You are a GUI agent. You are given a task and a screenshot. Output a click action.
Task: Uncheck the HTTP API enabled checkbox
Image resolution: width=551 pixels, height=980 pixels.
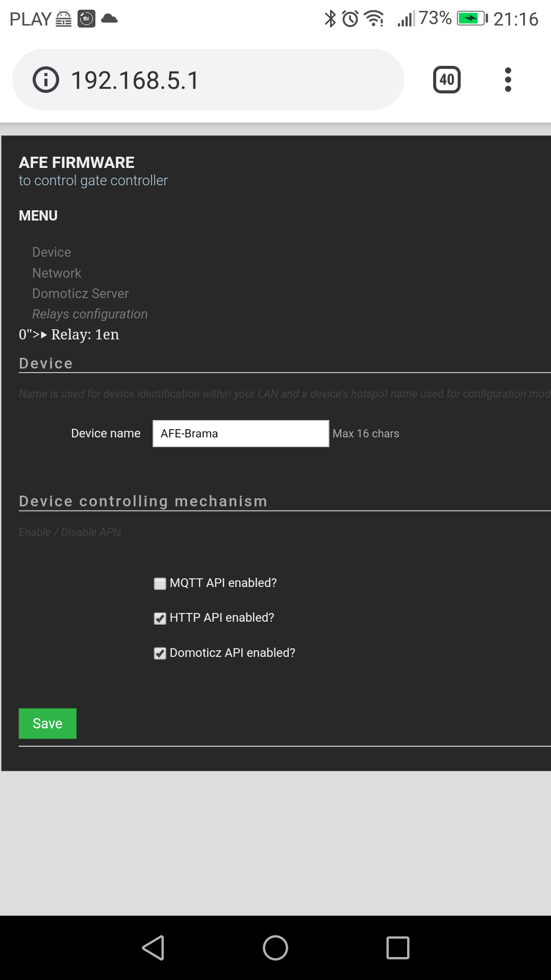(x=160, y=618)
